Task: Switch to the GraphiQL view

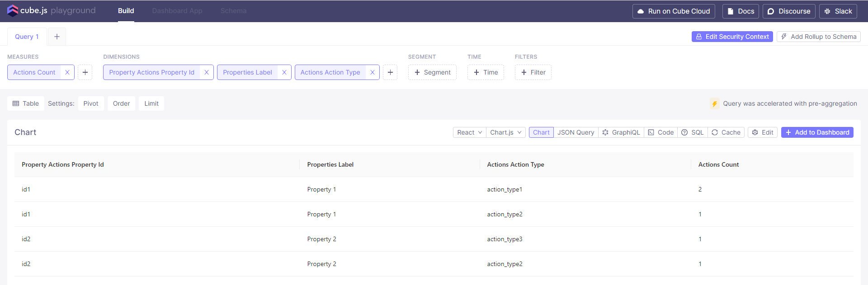Action: pos(621,132)
